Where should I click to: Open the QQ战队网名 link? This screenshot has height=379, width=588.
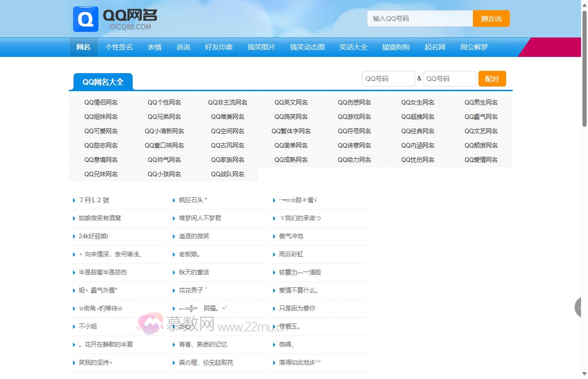point(227,174)
